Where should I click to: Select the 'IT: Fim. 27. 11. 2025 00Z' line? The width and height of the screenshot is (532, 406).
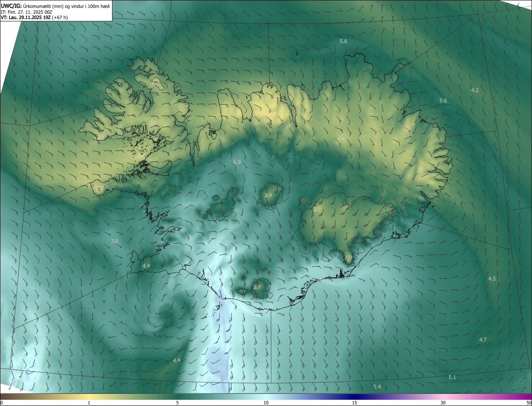[26, 12]
